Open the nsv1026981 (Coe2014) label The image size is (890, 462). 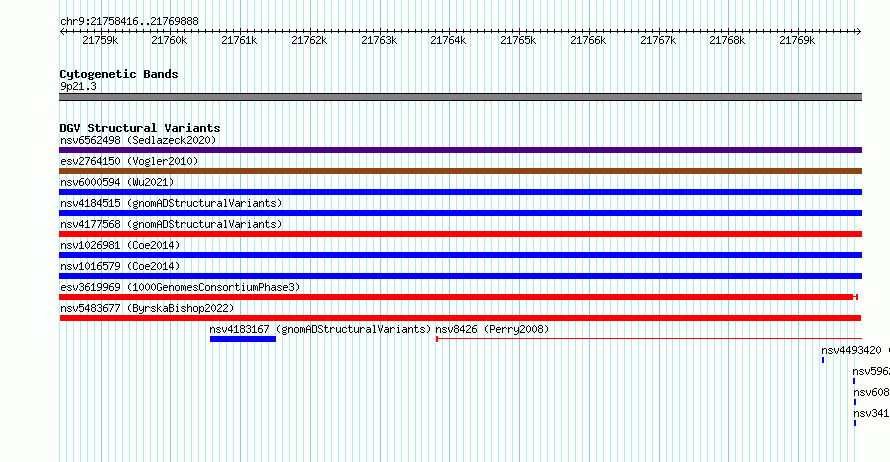tap(120, 245)
